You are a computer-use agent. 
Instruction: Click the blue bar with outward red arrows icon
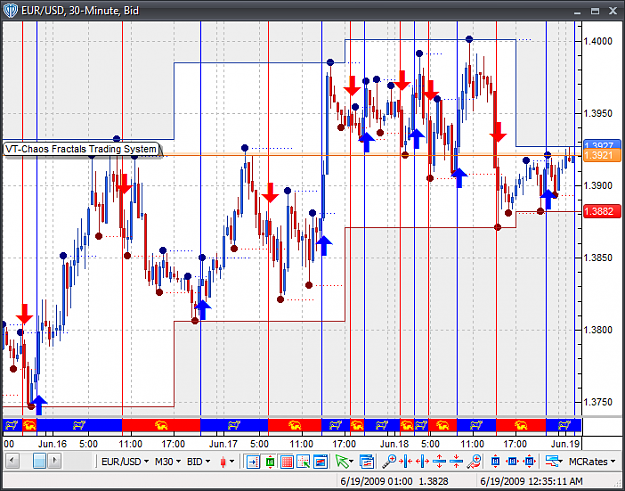coord(512,462)
